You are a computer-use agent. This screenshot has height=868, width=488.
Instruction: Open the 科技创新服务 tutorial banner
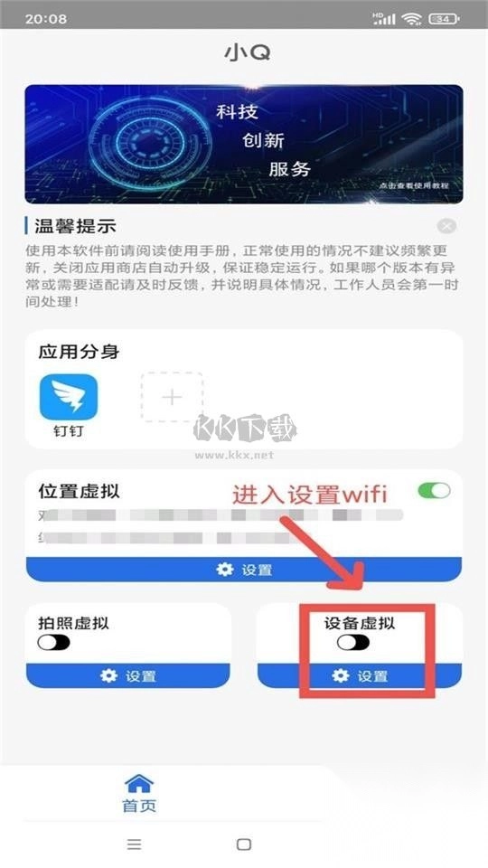click(x=244, y=144)
